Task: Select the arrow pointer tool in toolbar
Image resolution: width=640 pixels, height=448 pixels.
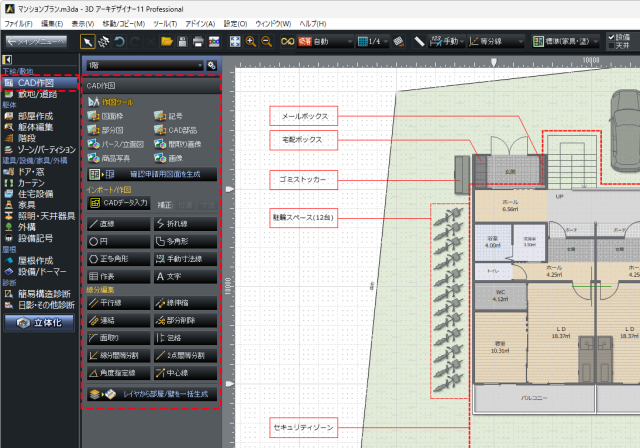Action: pos(88,42)
